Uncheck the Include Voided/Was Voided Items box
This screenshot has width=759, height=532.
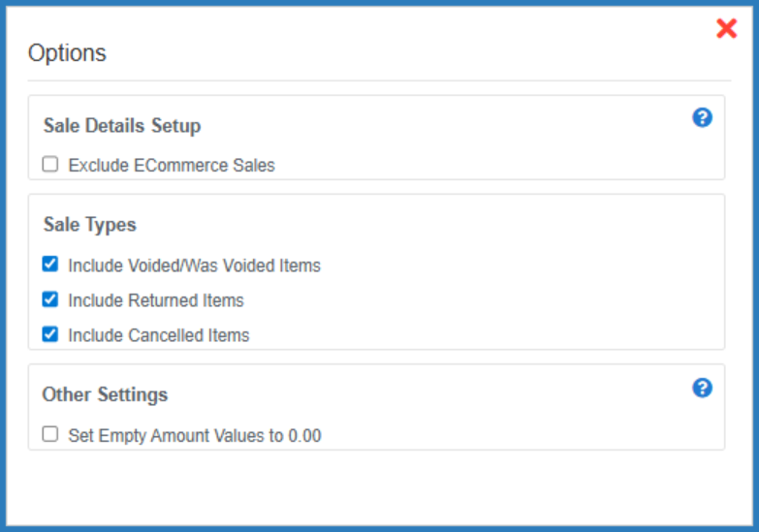[x=50, y=265]
